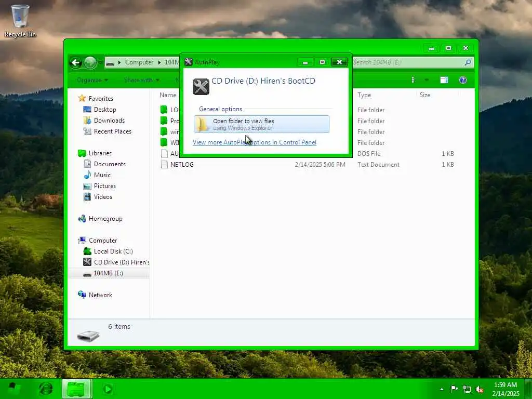Select Libraries in the navigation pane
Viewport: 532px width, 399px height.
pyautogui.click(x=100, y=153)
